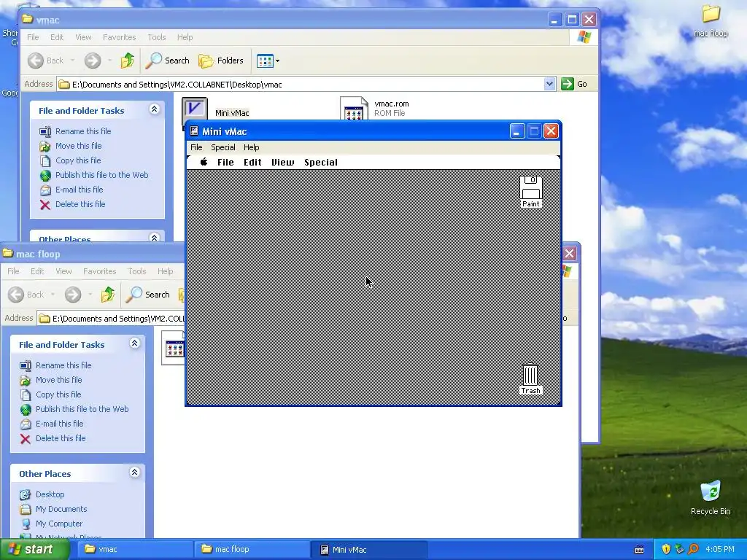The height and width of the screenshot is (560, 747).
Task: Open My Documents in mac floop Other Places
Action: (x=61, y=509)
